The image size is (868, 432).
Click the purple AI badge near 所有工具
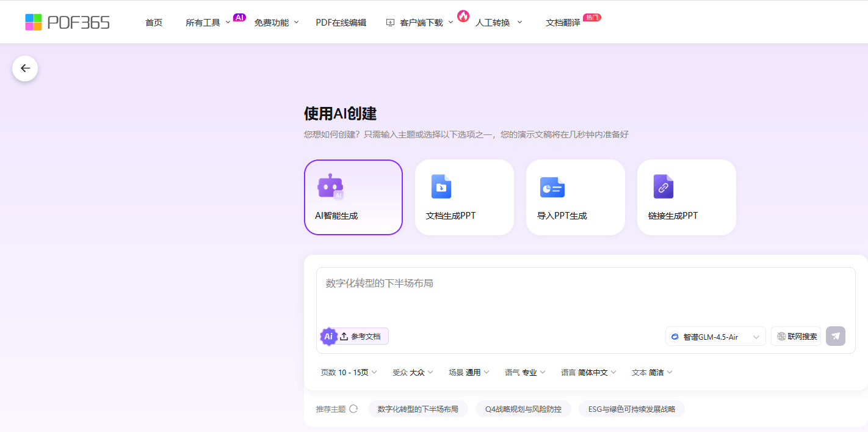click(239, 18)
